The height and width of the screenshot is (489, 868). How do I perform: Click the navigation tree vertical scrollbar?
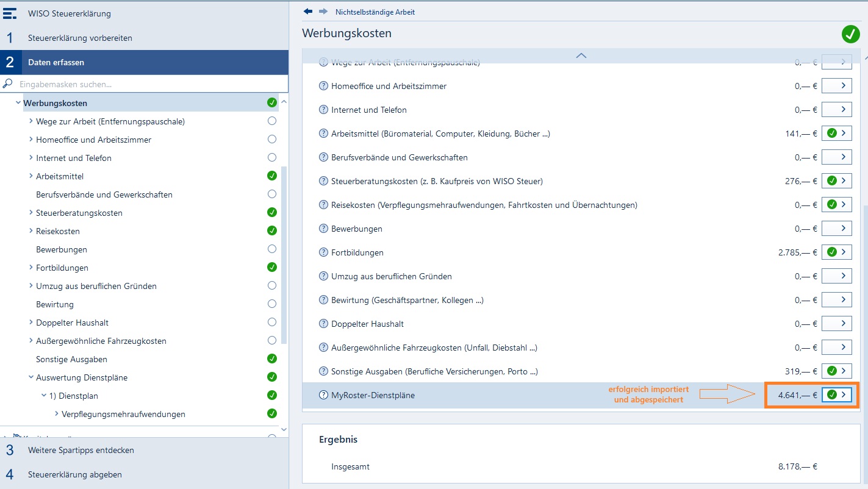pyautogui.click(x=284, y=256)
